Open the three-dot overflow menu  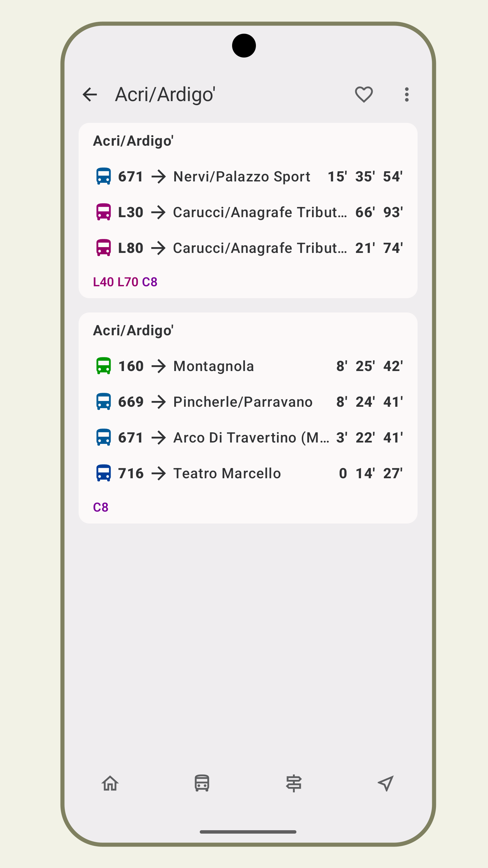click(406, 95)
